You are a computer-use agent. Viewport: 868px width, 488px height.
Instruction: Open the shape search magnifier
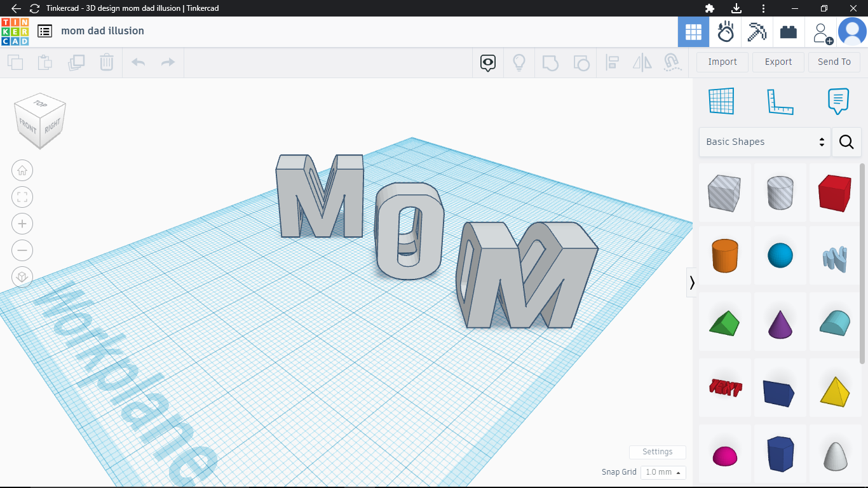846,142
